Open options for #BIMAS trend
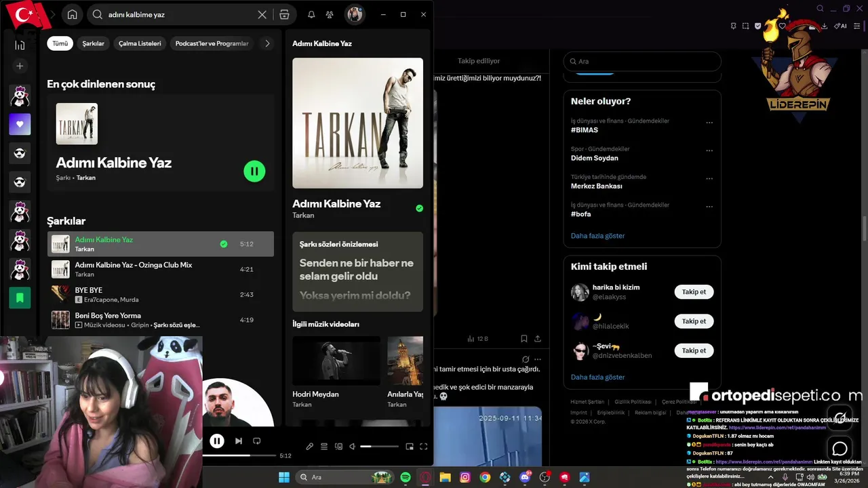Image resolution: width=868 pixels, height=488 pixels. (x=709, y=123)
